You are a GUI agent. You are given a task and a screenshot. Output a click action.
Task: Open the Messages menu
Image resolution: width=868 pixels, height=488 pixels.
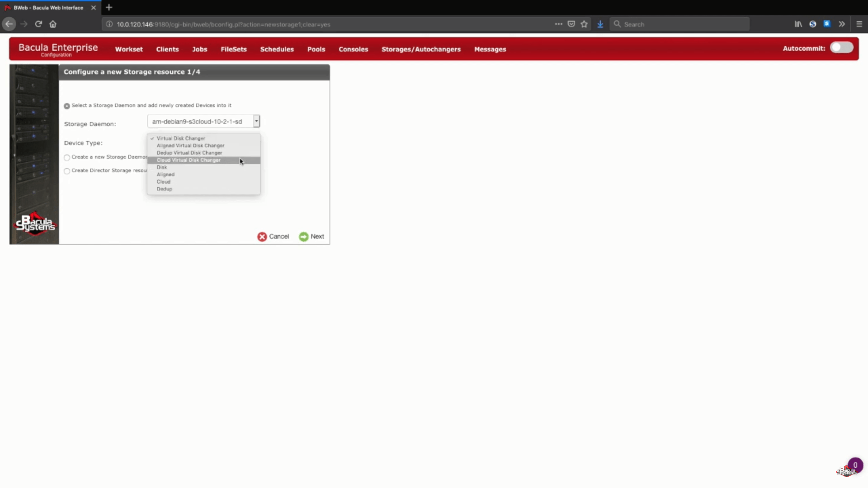(490, 49)
